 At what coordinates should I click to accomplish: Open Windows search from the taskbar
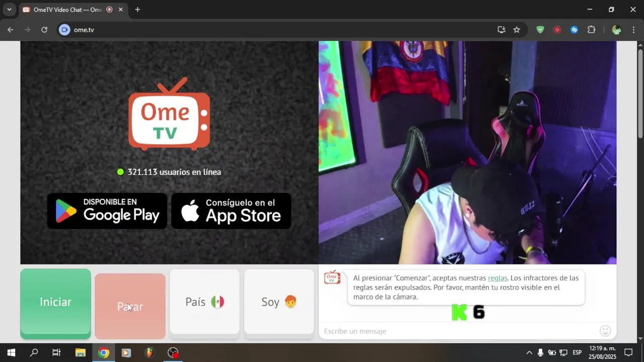34,352
